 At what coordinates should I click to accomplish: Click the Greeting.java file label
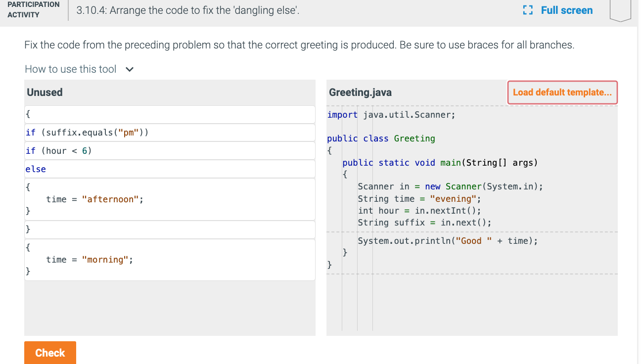tap(359, 92)
